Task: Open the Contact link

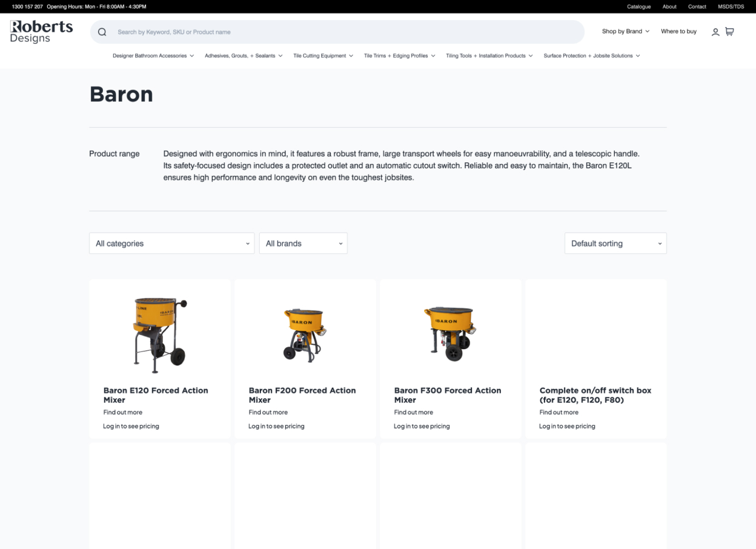Action: pyautogui.click(x=697, y=7)
